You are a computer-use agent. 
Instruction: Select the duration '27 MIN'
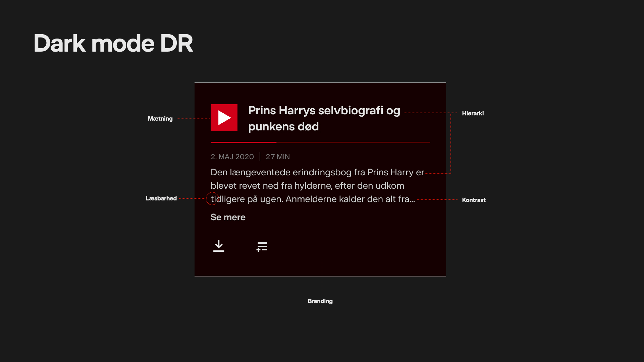[x=278, y=157]
